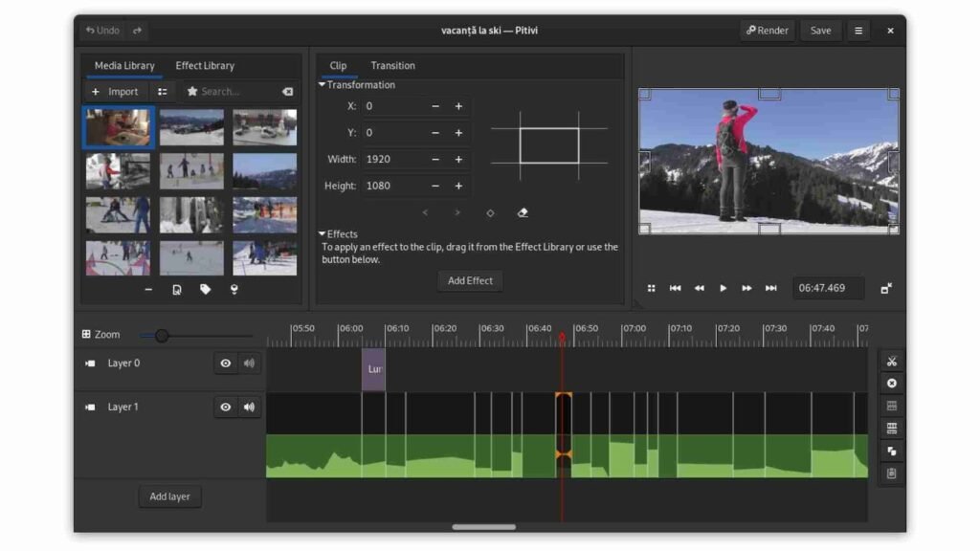Click the scissors split clip icon

click(x=891, y=361)
